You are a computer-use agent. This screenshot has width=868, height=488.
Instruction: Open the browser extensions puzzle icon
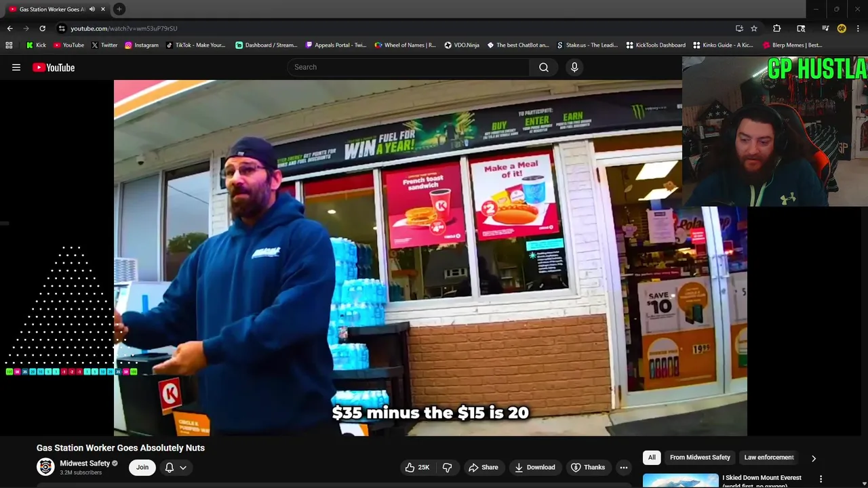[x=776, y=28]
